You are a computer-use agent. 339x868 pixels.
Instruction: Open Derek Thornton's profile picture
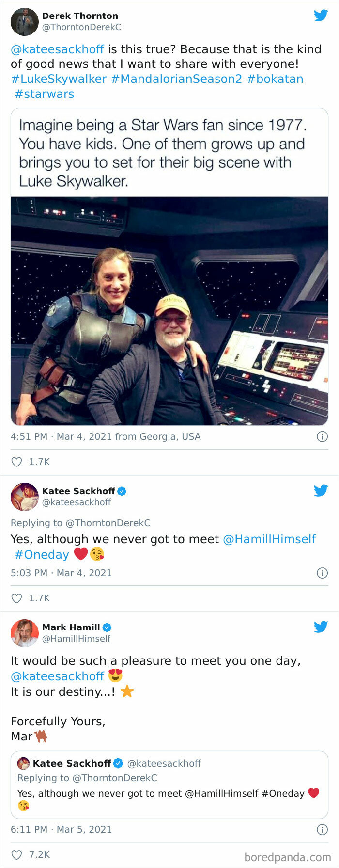pyautogui.click(x=24, y=20)
